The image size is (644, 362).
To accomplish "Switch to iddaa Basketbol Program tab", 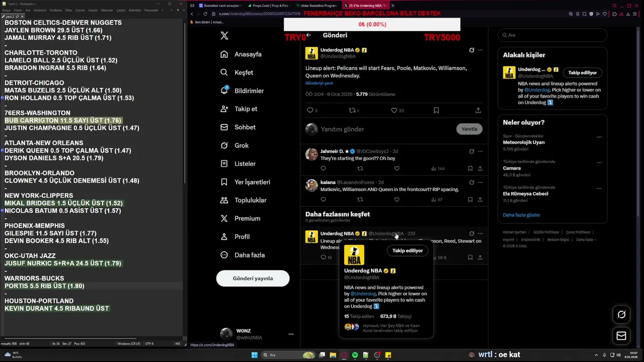I will [316, 6].
